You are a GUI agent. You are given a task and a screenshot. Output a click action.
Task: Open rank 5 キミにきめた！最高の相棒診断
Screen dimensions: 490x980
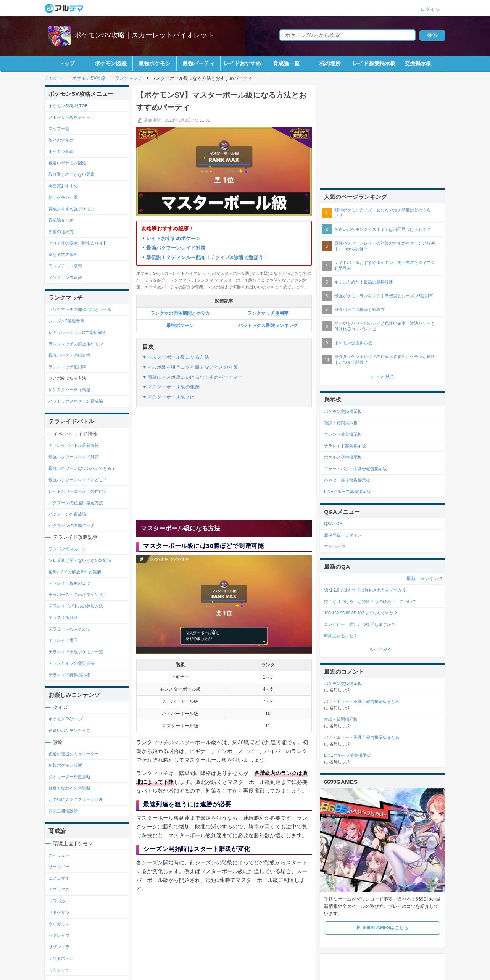(x=382, y=282)
